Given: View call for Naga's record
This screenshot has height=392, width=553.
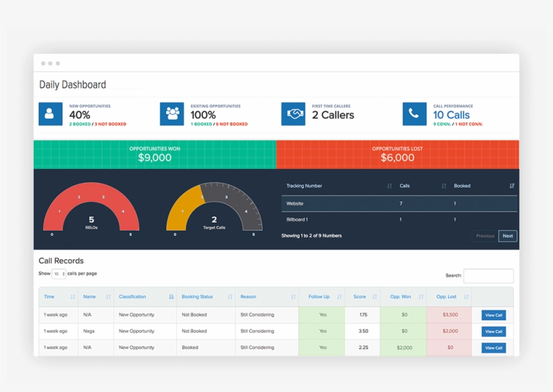Looking at the screenshot, I should [x=494, y=331].
